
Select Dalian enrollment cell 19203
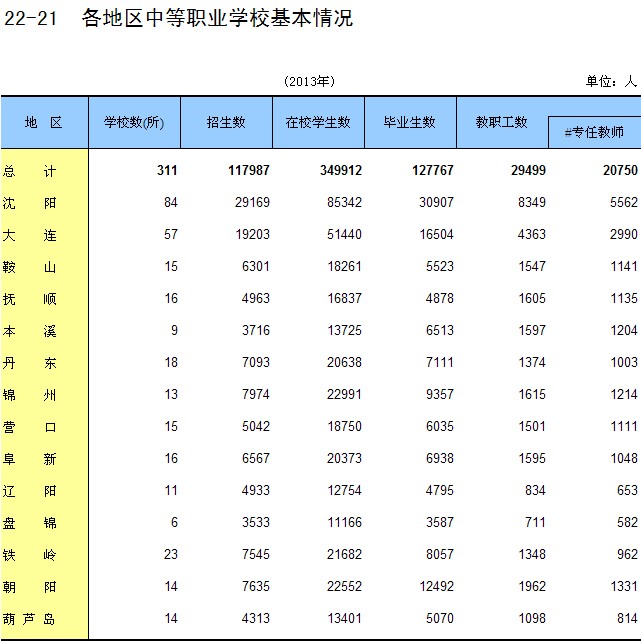(x=252, y=234)
